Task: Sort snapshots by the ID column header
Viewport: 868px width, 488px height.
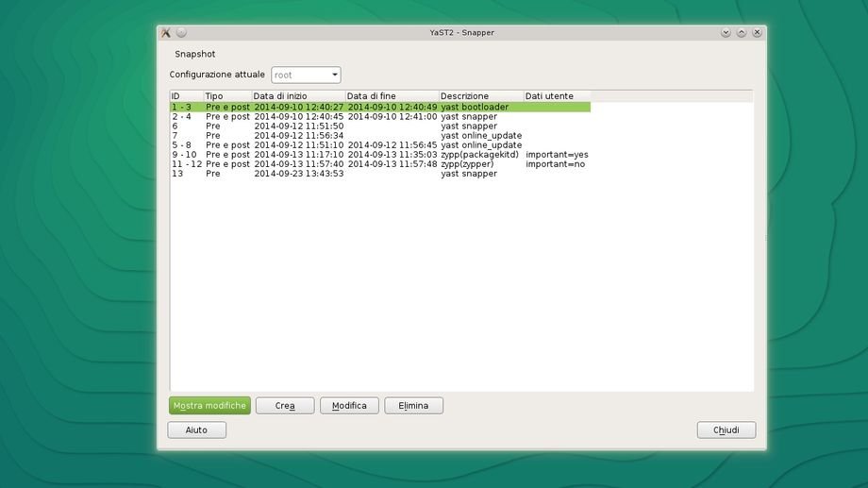Action: 186,96
